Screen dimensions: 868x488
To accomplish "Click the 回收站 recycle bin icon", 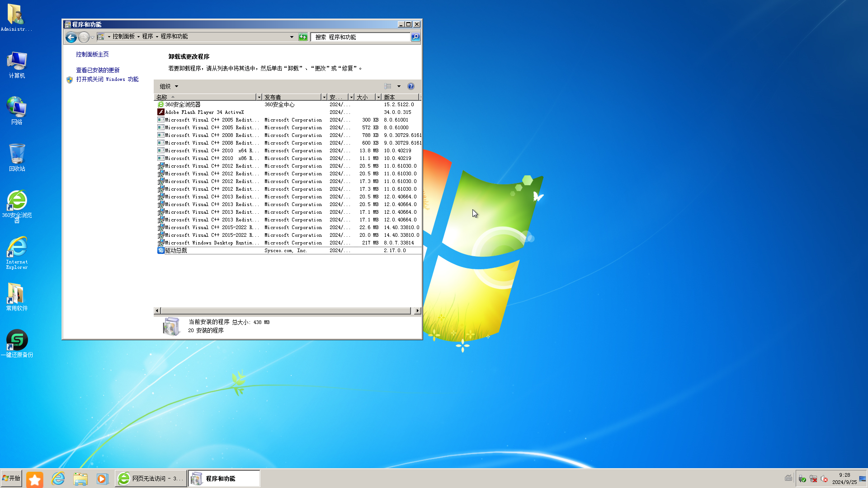I will [17, 157].
